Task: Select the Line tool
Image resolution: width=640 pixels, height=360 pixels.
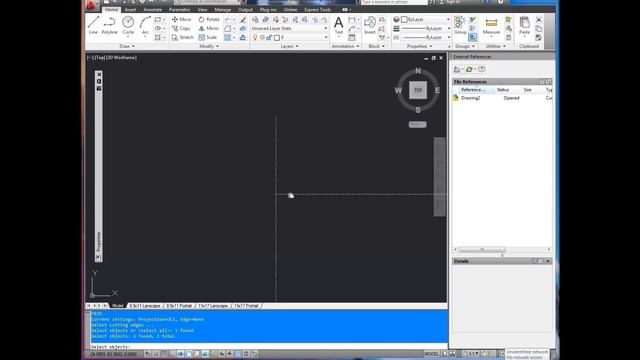Action: click(93, 25)
